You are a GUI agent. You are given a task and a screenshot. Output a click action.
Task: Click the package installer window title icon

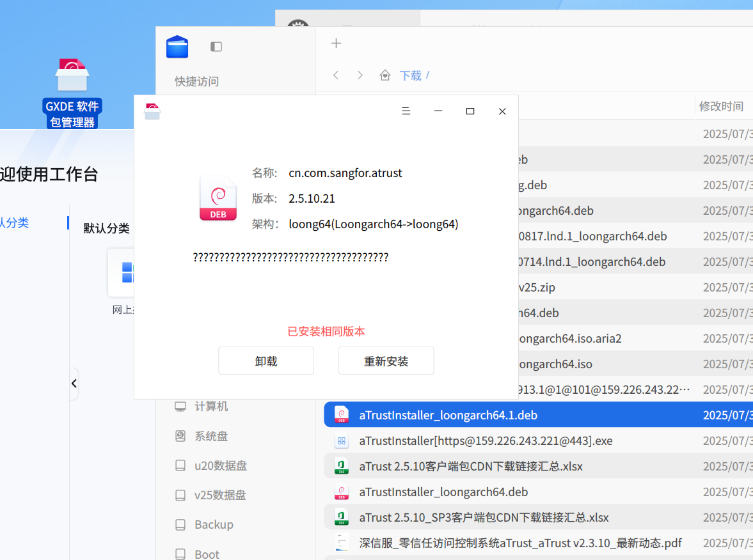152,111
